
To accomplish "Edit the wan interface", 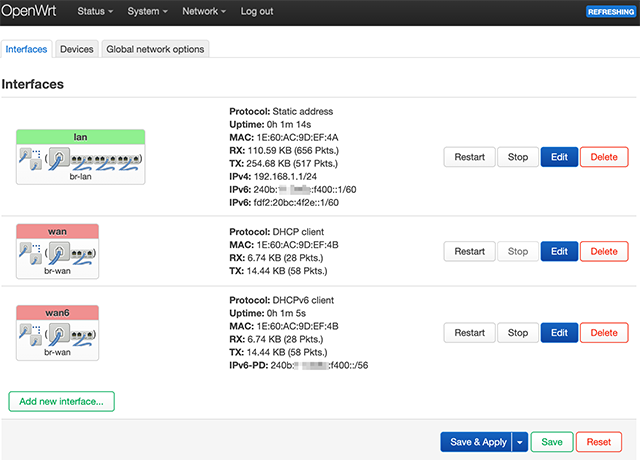I will [x=559, y=252].
